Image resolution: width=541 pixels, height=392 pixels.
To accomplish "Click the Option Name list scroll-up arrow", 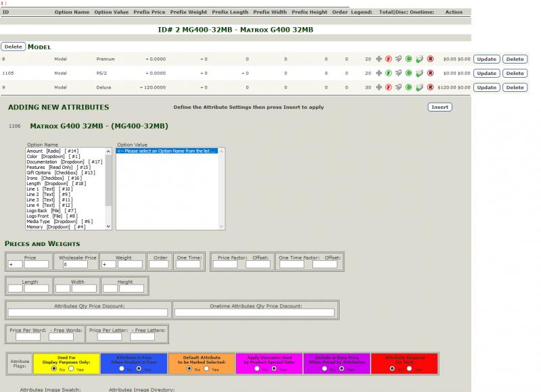I will 108,151.
